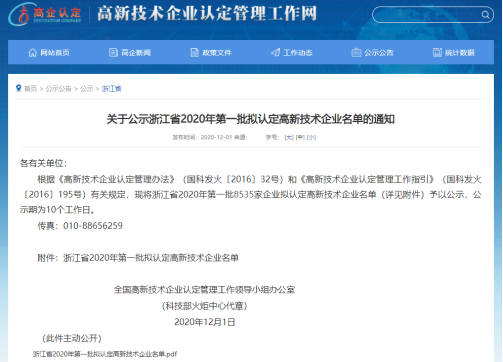Set font size to medium [中]
Image resolution: width=503 pixels, height=362 pixels.
300,137
